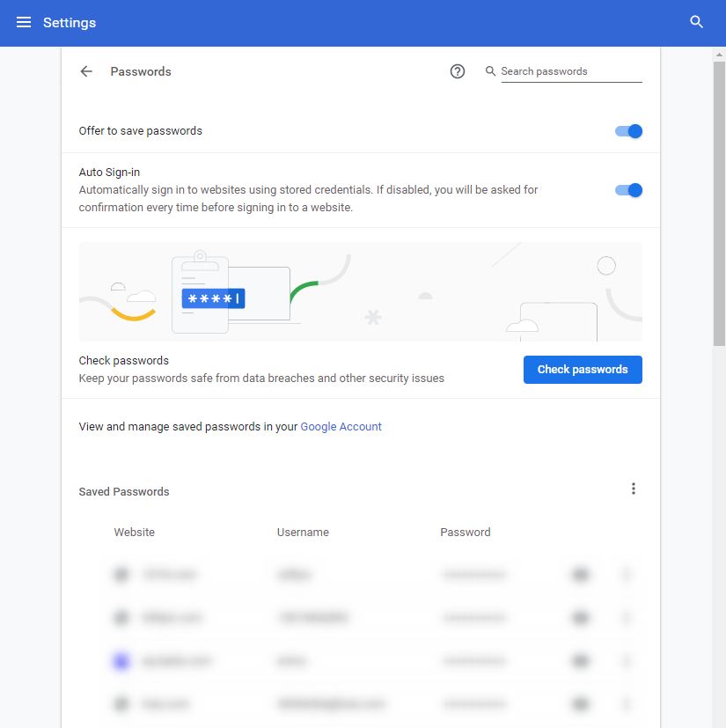Click the password illustration banner
Viewport: 726px width, 728px height.
tap(361, 291)
